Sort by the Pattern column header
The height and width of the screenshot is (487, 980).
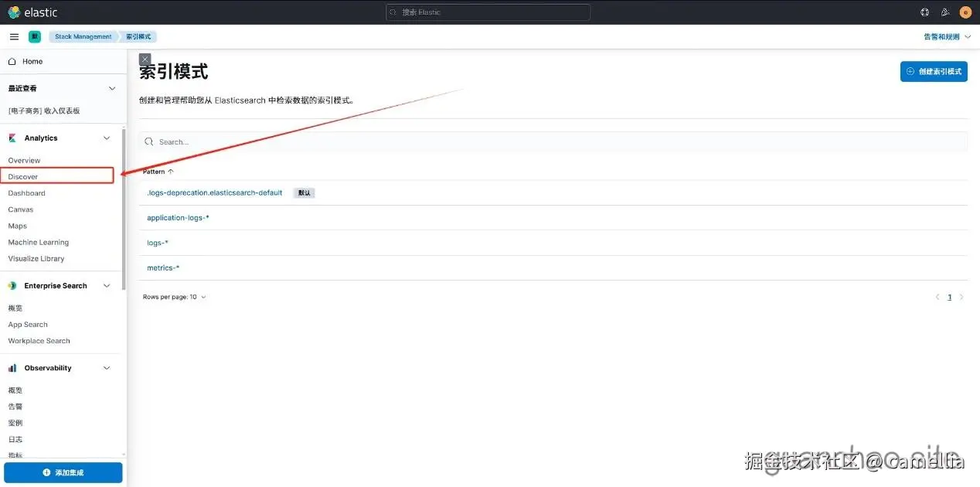[x=158, y=172]
